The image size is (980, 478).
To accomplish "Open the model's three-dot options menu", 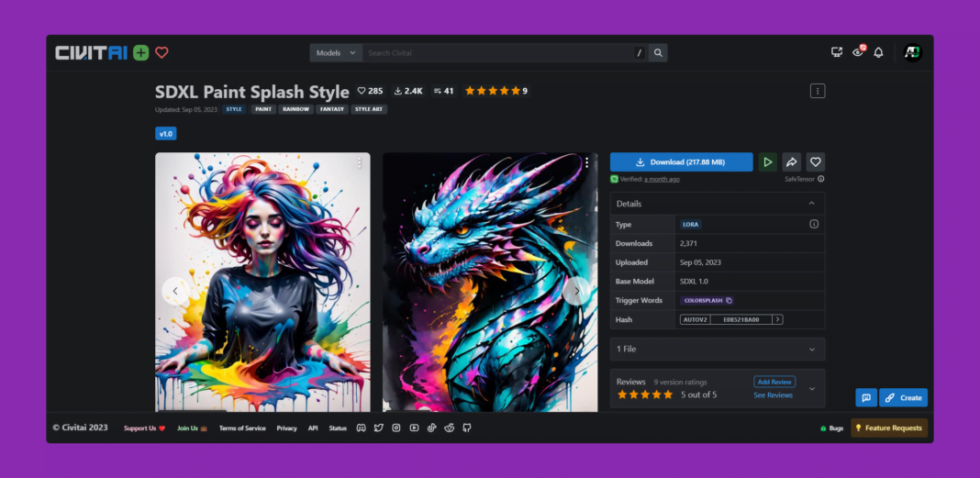I will tap(818, 91).
